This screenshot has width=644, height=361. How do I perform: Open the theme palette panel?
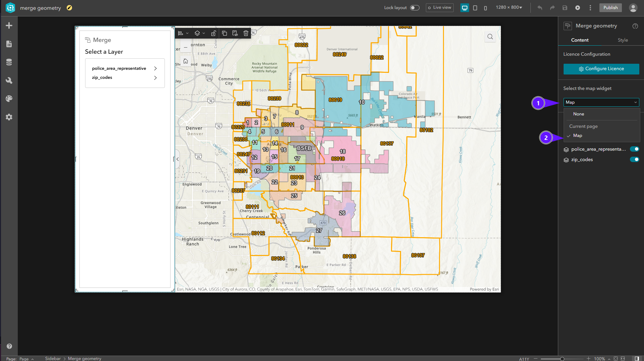tap(9, 98)
